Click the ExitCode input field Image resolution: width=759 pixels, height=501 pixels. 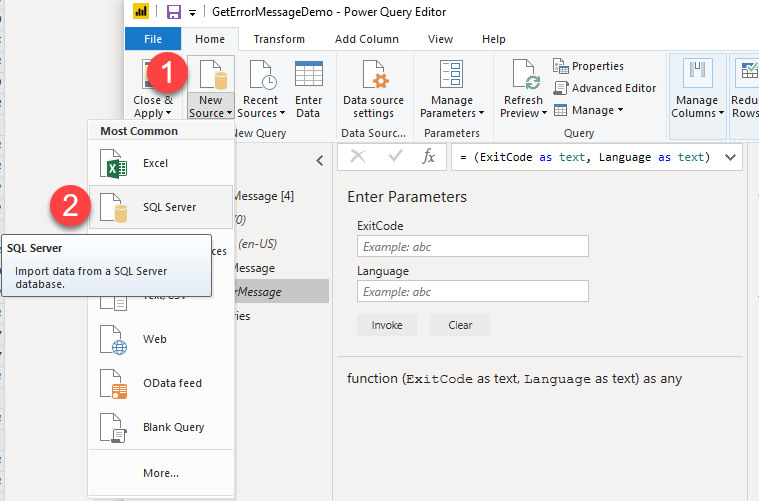[x=473, y=246]
